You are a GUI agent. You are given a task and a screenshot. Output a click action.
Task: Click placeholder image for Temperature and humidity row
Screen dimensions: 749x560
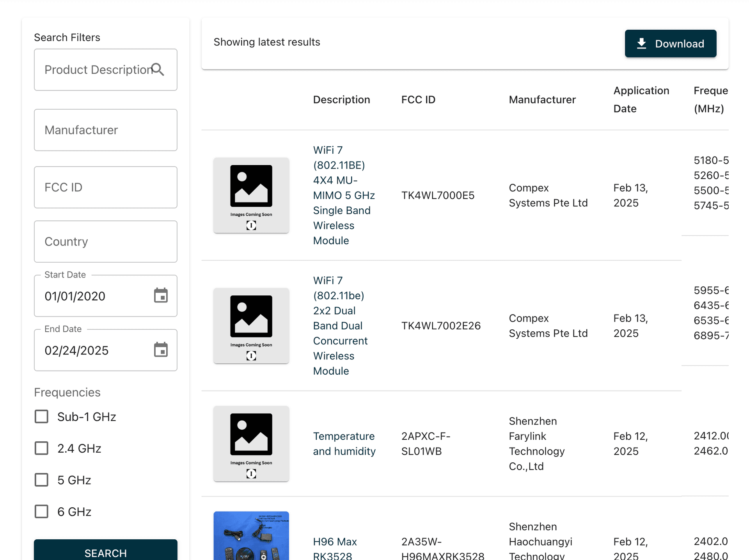coord(251,443)
